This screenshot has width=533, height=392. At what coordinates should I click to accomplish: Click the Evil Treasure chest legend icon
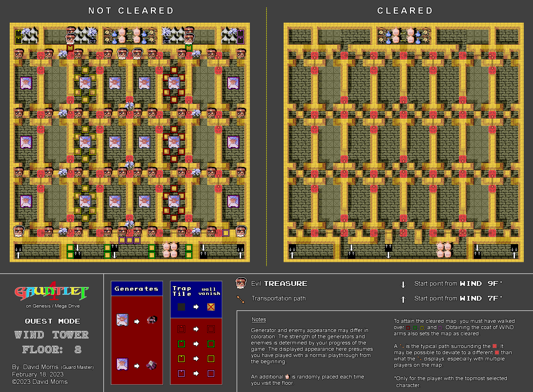[241, 283]
